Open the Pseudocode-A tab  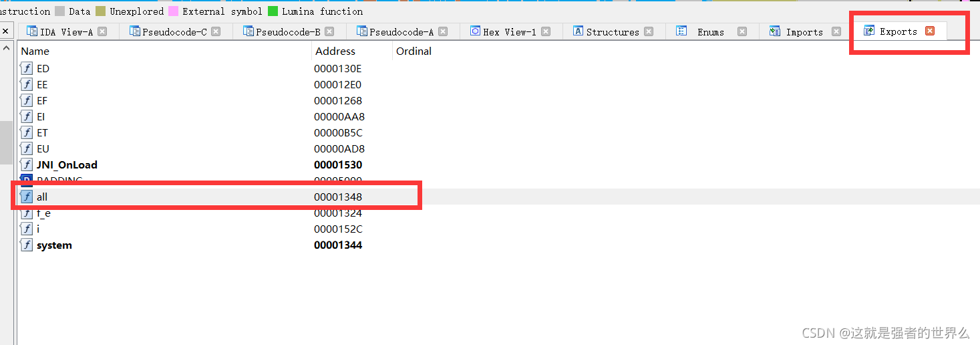click(403, 31)
